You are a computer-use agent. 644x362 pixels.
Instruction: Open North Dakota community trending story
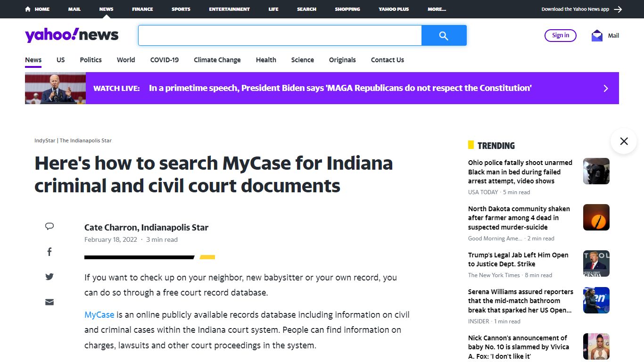click(519, 218)
